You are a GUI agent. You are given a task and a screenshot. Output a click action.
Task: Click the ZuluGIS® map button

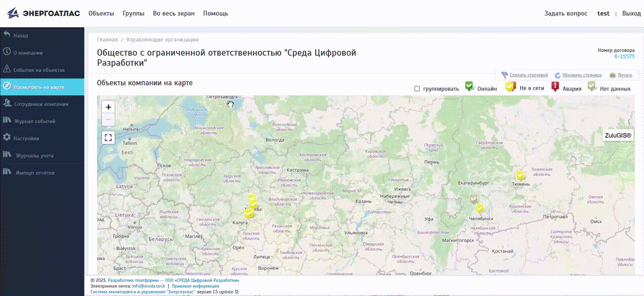618,135
